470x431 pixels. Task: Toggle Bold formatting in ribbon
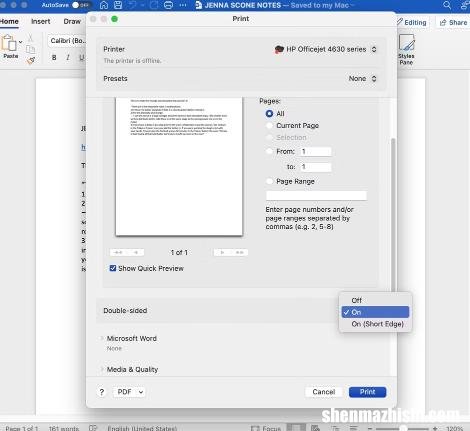54,58
